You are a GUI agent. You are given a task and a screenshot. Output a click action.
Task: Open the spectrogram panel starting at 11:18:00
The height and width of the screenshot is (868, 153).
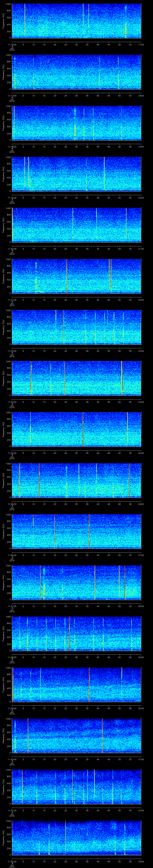point(77,123)
